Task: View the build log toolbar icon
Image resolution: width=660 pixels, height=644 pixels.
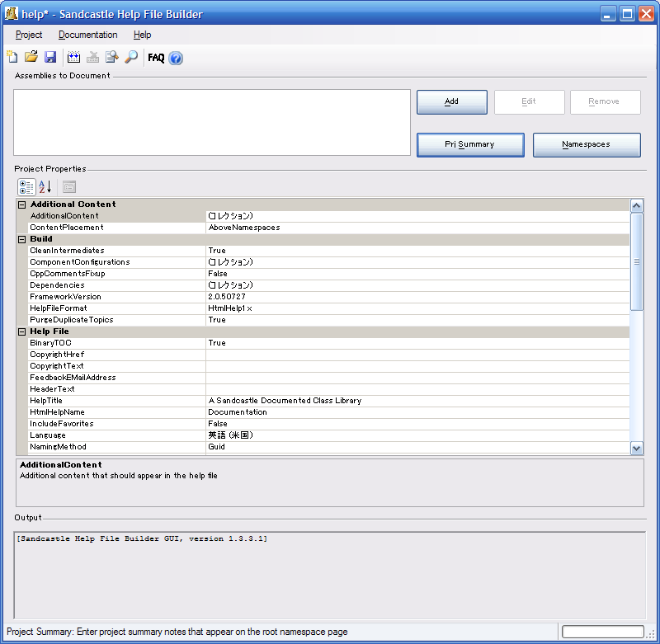Action: 112,57
